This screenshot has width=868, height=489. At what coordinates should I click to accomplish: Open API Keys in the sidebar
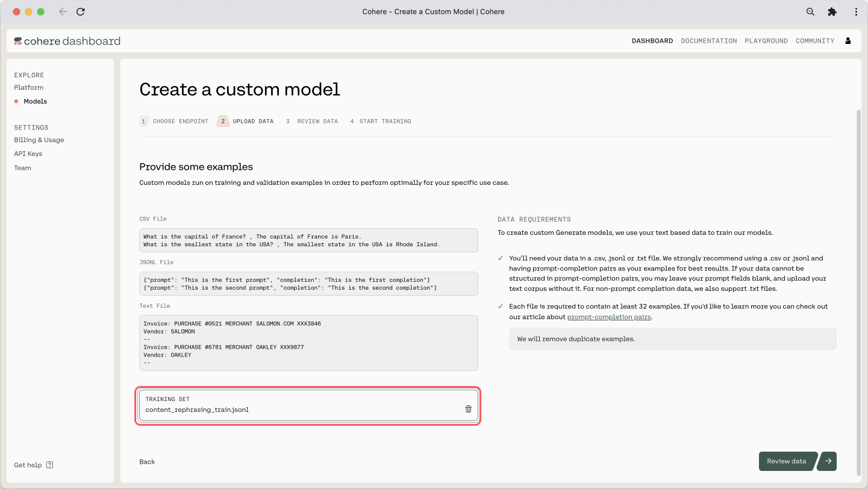(28, 154)
